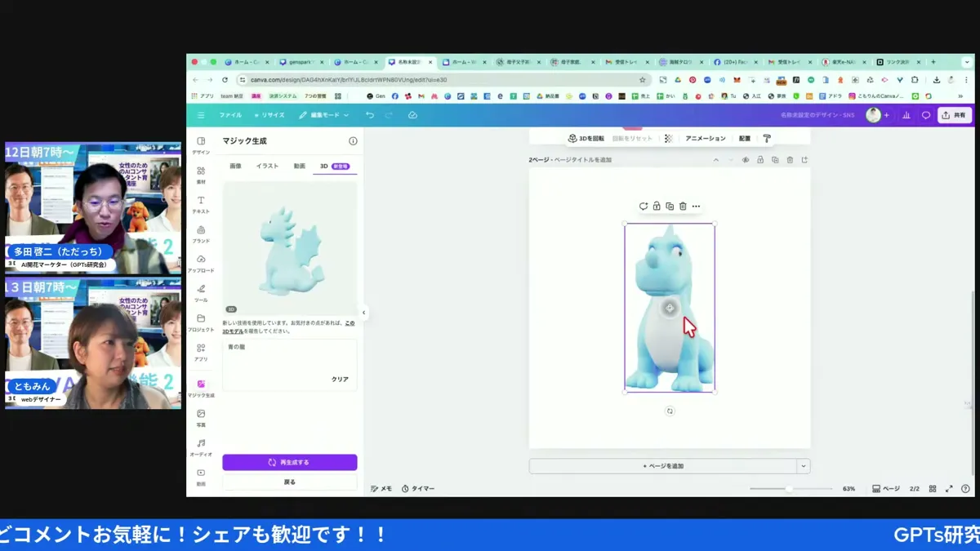Click the rotate handle below the dragon
Screen dimensions: 980x551
pos(670,411)
